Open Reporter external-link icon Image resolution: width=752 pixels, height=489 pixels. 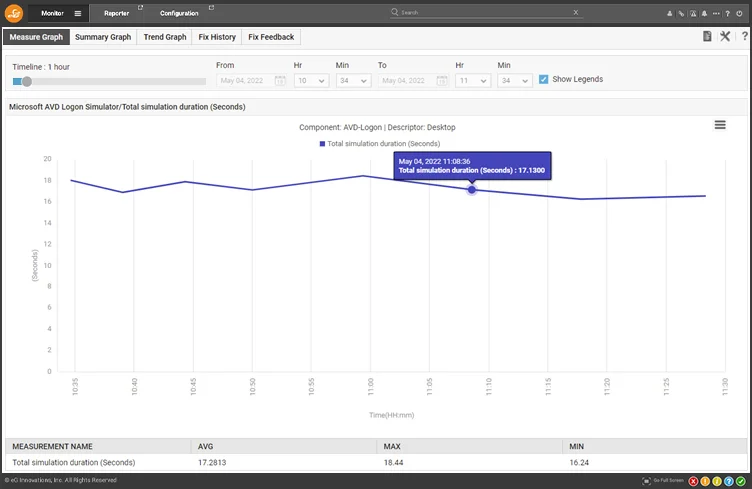tap(141, 8)
